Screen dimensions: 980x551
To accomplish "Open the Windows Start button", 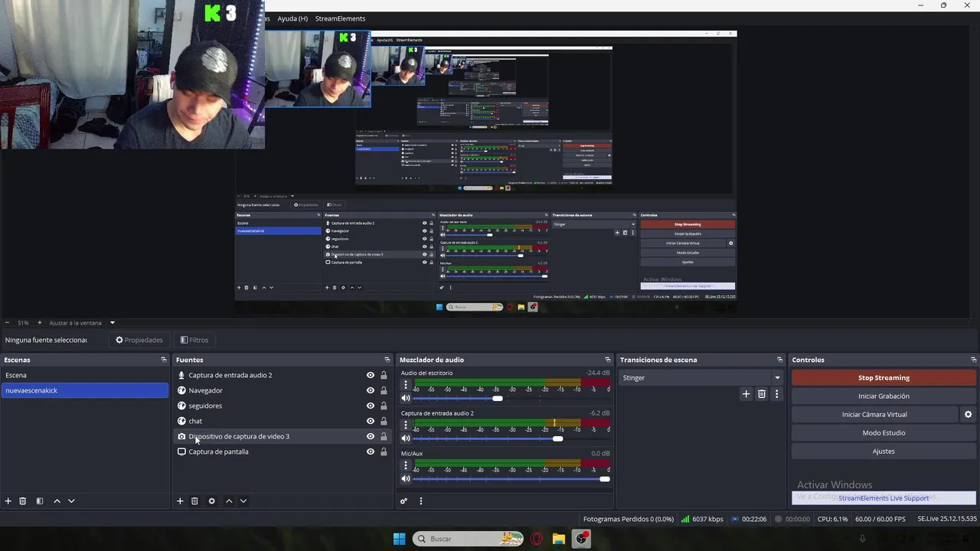I will click(399, 539).
